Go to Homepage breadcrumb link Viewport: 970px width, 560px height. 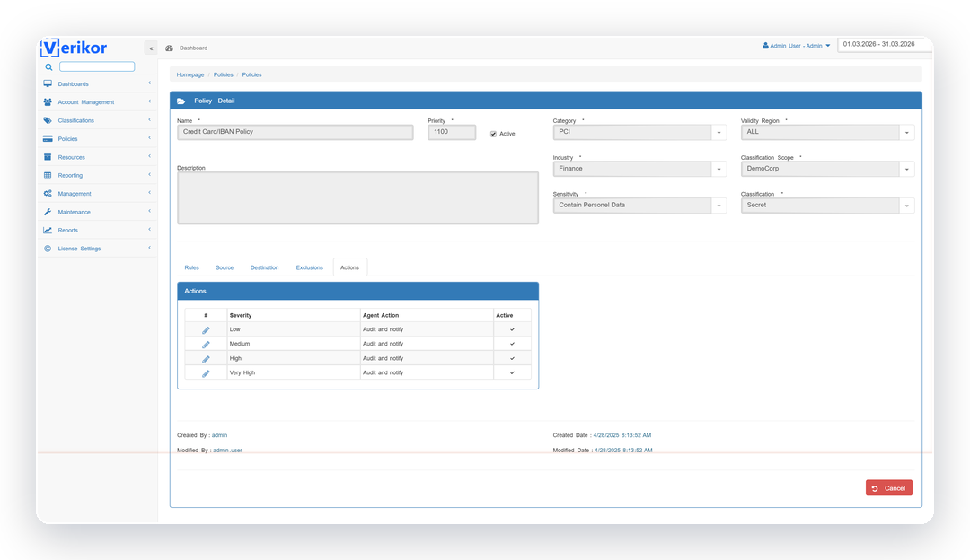point(190,74)
